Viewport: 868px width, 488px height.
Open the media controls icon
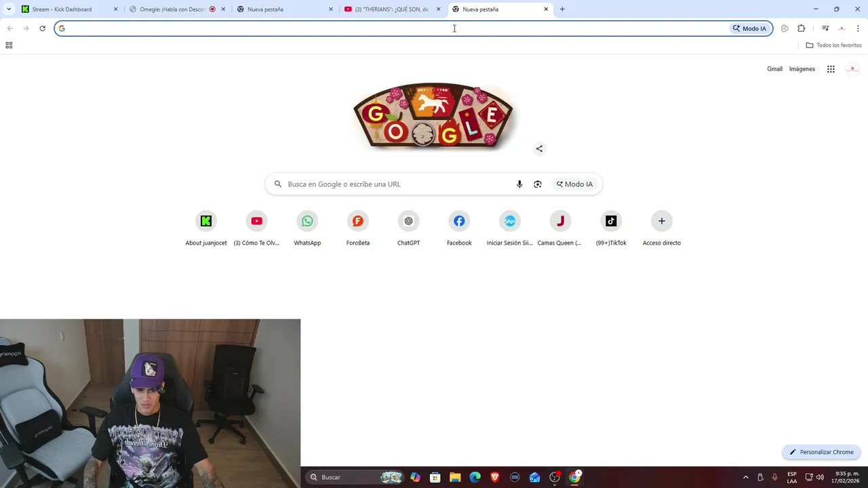(825, 28)
